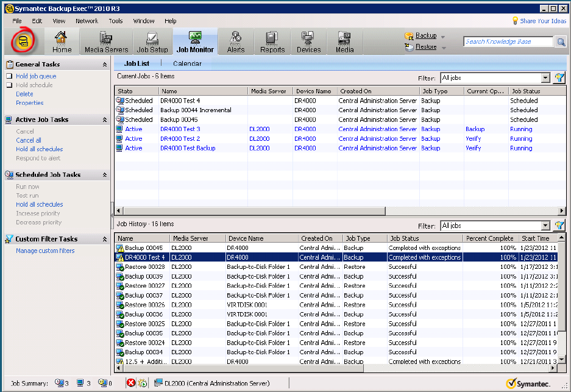The height and width of the screenshot is (392, 571).
Task: Open the Job History filter dropdown
Action: tap(545, 226)
